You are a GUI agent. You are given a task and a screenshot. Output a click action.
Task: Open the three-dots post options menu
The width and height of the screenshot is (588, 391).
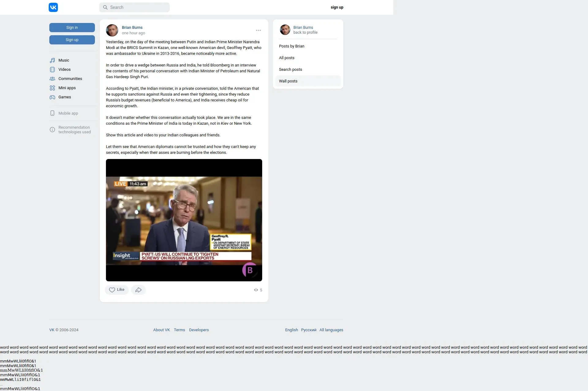(258, 30)
